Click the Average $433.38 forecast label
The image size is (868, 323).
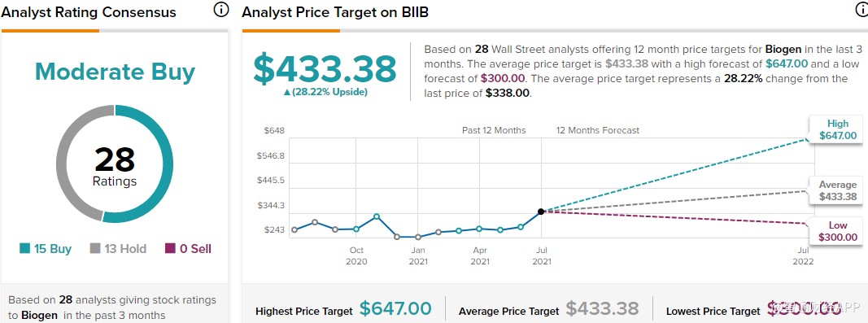837,190
